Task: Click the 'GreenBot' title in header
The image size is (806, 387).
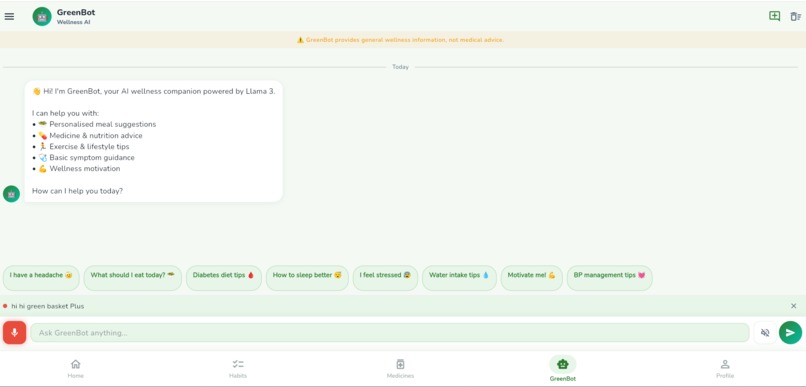Action: tap(76, 12)
